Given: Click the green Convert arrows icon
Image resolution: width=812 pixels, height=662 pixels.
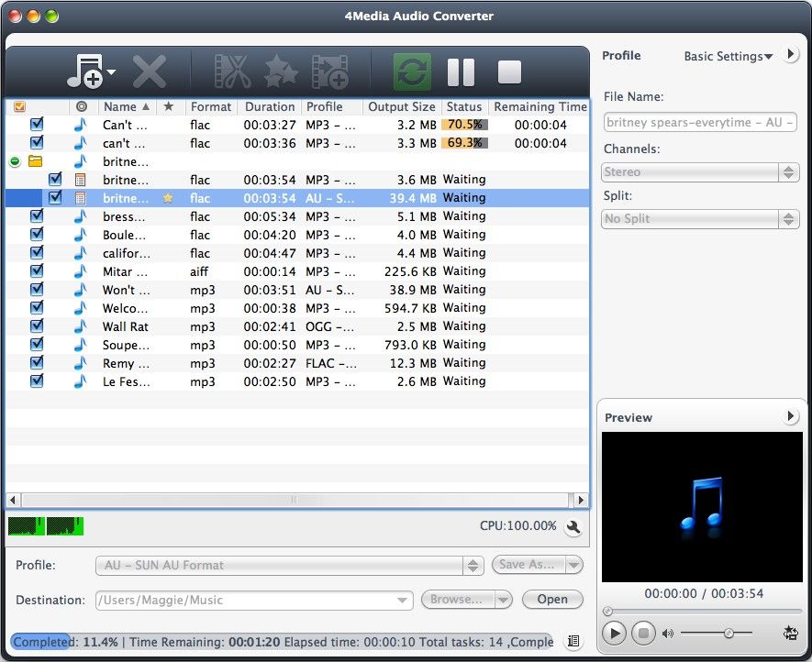Looking at the screenshot, I should [412, 72].
